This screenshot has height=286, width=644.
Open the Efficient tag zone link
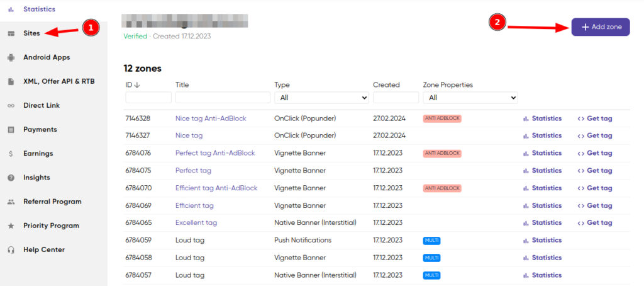coord(194,205)
